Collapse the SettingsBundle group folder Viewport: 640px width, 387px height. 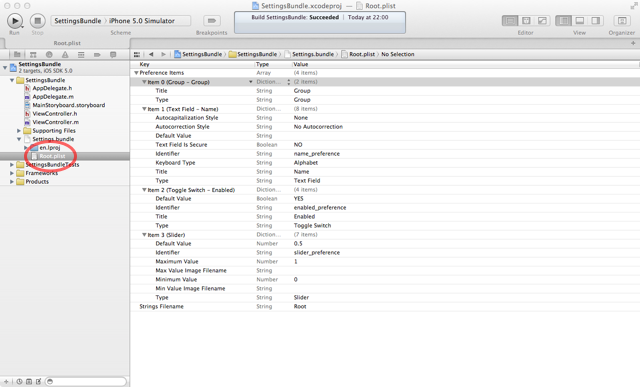pos(12,80)
